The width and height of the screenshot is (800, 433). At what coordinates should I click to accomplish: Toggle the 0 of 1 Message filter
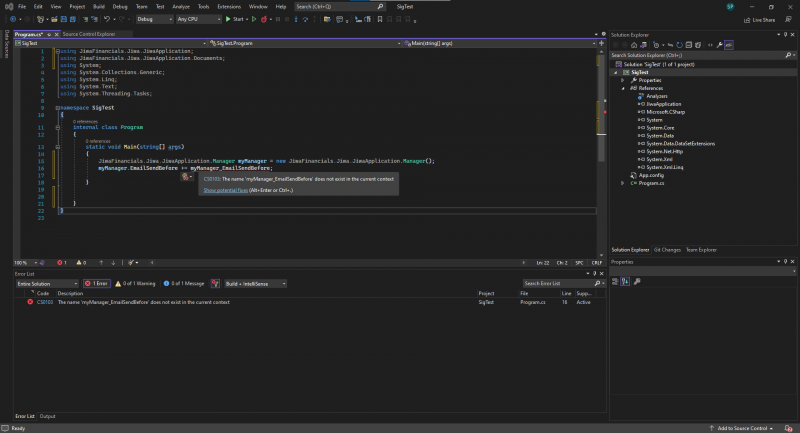(x=183, y=283)
